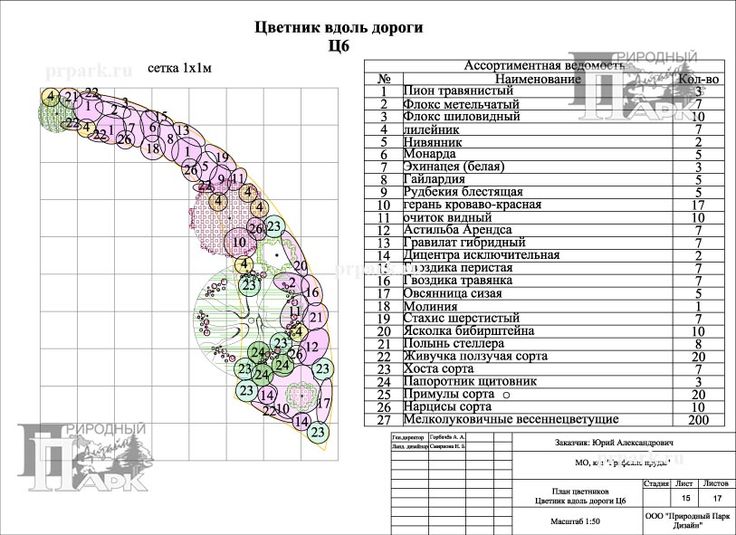Select the plant circle numbered 20
The image size is (736, 535).
click(299, 266)
